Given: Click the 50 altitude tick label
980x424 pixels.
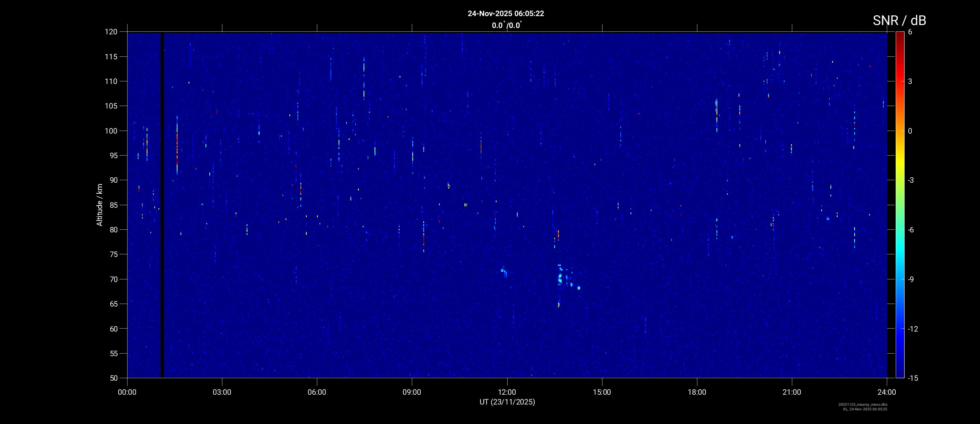Looking at the screenshot, I should point(113,378).
